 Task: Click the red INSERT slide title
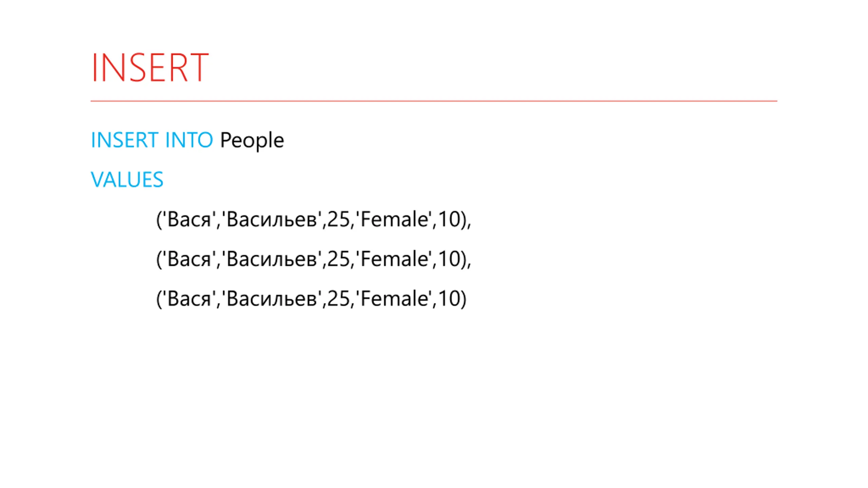coord(150,67)
